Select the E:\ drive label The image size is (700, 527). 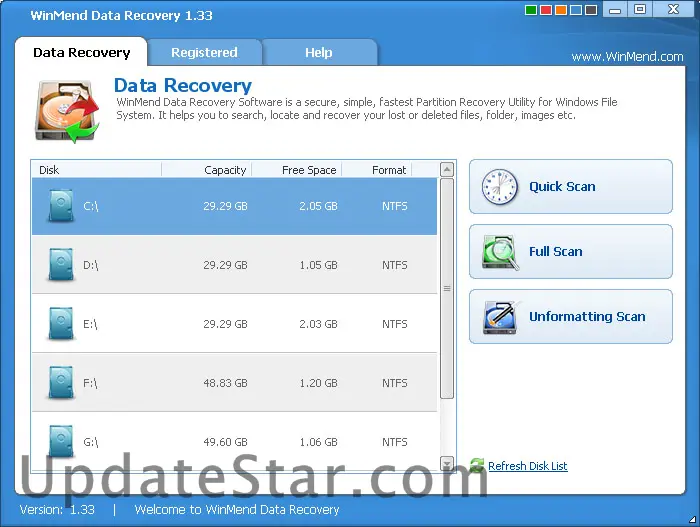90,324
